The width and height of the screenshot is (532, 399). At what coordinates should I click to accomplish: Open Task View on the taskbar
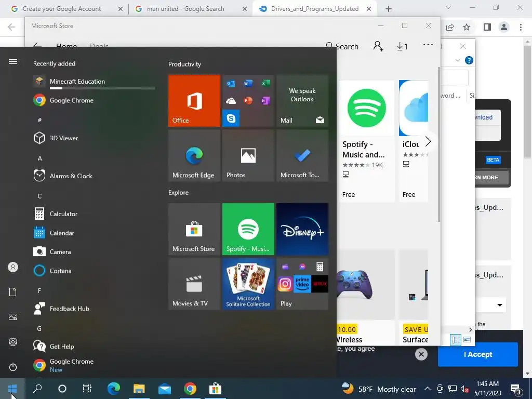87,389
